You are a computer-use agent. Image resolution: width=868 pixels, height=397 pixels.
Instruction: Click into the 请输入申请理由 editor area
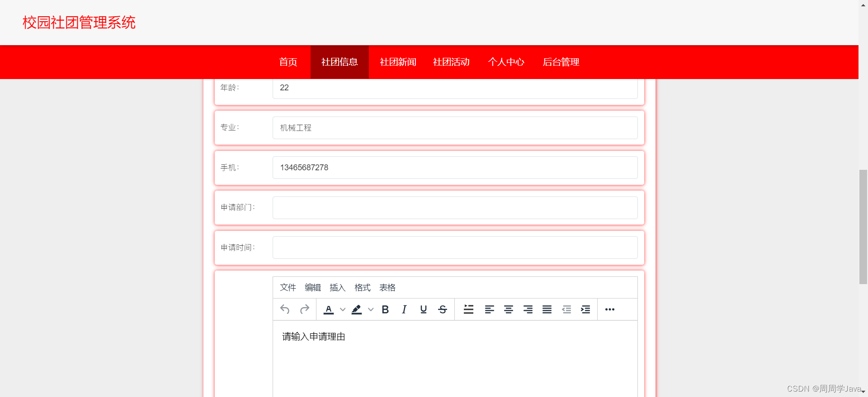point(455,359)
